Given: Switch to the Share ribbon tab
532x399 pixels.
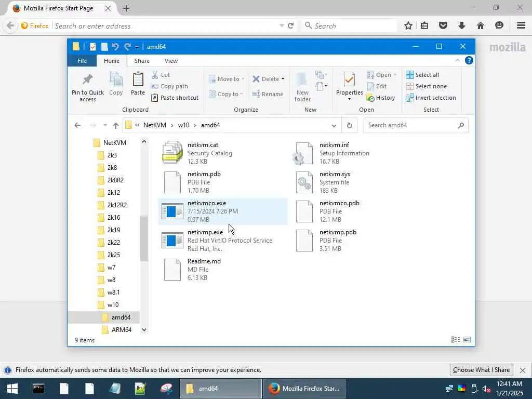Looking at the screenshot, I should (142, 61).
